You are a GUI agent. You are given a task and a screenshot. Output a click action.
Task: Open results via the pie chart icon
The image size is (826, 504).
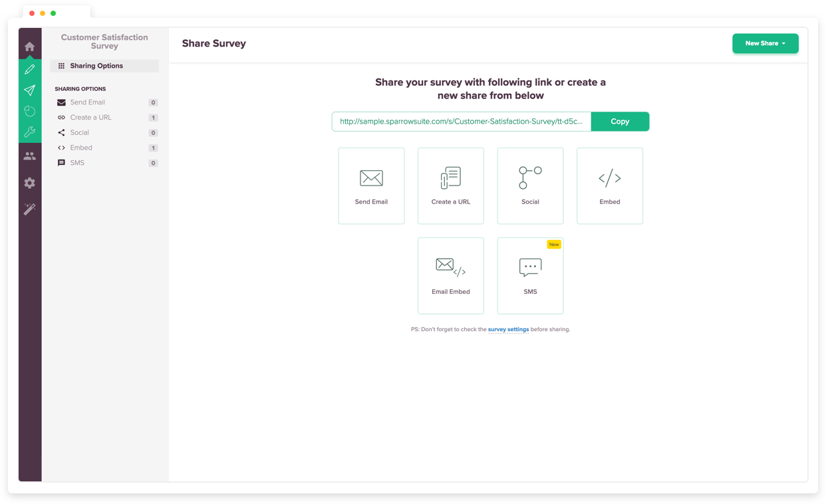coord(29,111)
